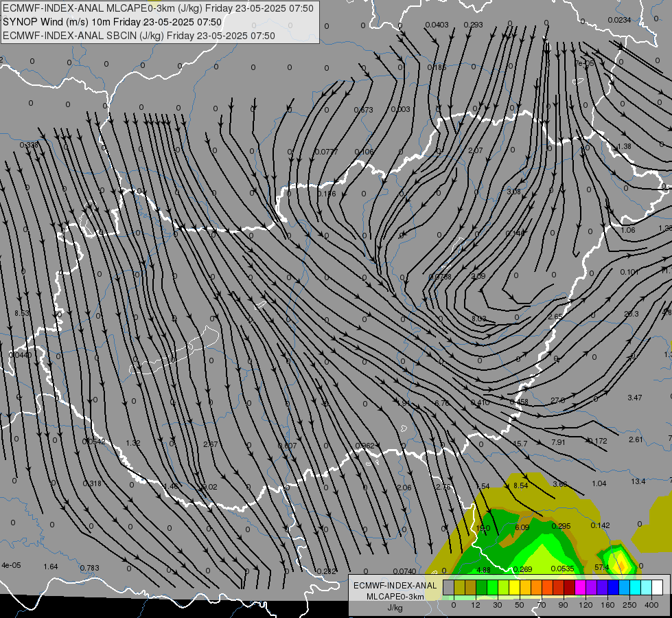The image size is (672, 618).
Task: Click the 0.293 value near the top
Action: click(x=473, y=25)
